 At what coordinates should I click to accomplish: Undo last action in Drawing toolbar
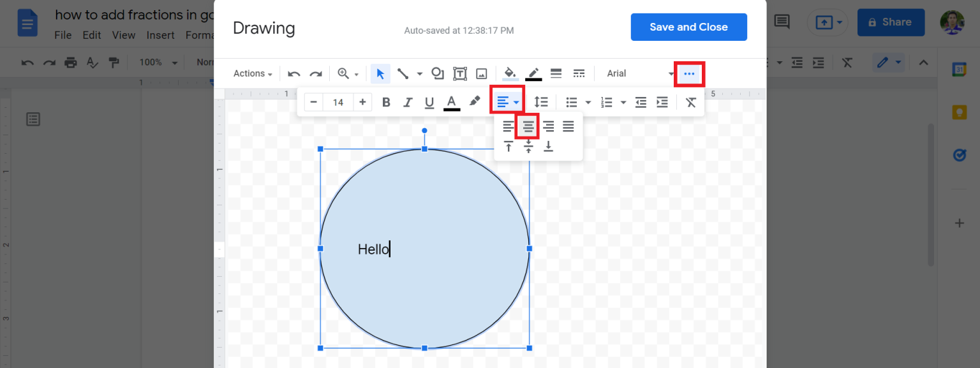293,73
